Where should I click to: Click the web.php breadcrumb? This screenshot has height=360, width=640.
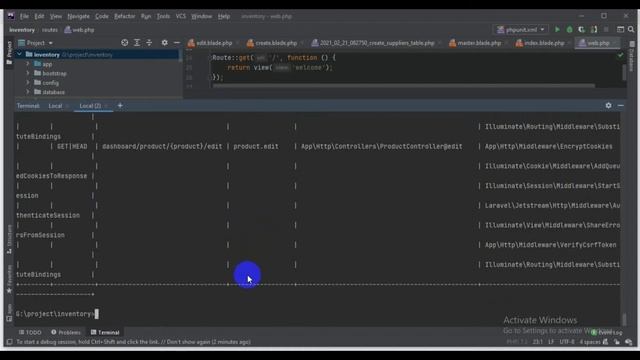(80, 30)
